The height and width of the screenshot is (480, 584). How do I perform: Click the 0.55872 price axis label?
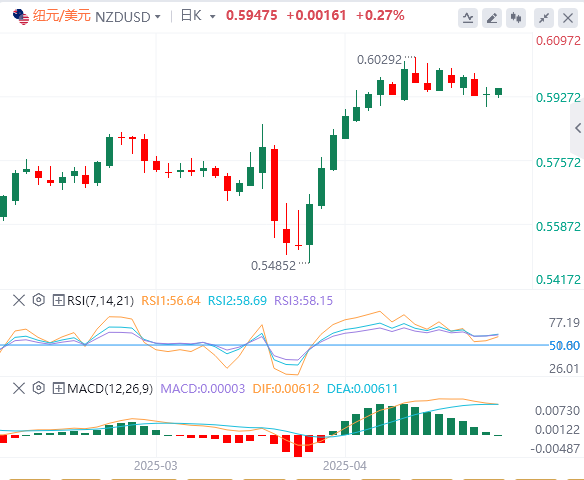coord(558,226)
